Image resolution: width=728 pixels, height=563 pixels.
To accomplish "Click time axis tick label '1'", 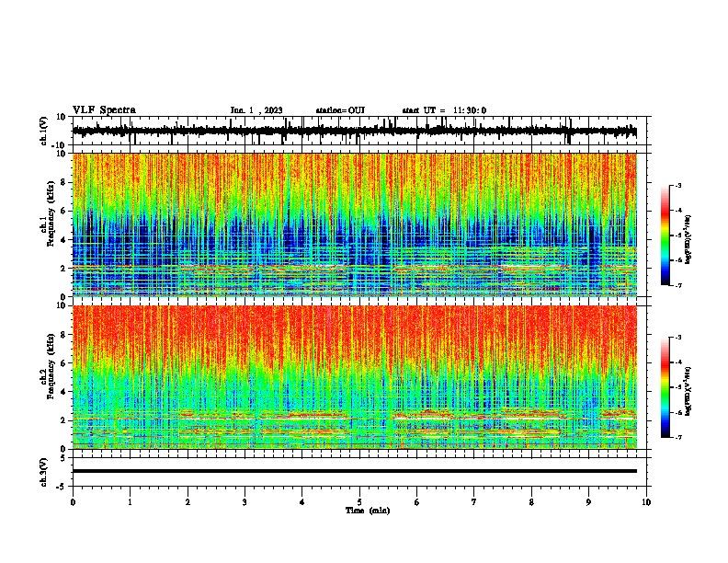I will coord(130,502).
